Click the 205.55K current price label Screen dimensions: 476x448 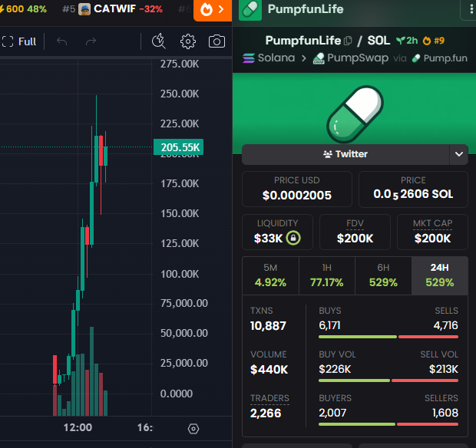[x=178, y=147]
